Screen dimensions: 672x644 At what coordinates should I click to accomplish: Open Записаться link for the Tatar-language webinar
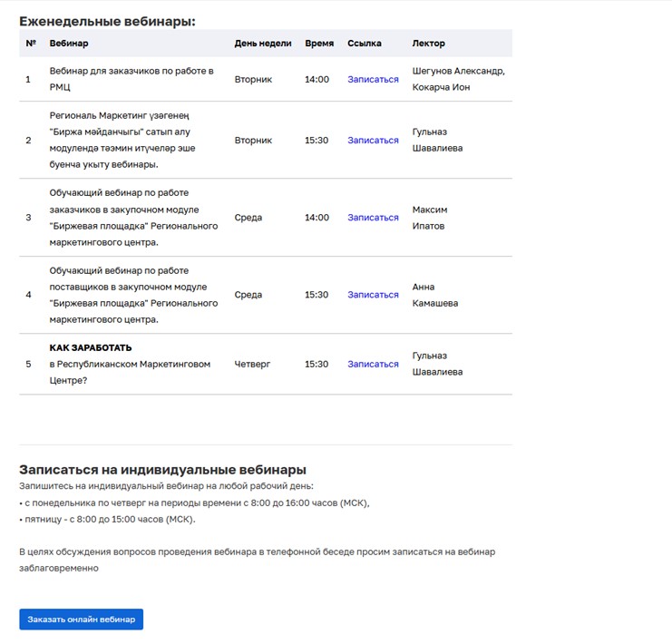tap(373, 141)
